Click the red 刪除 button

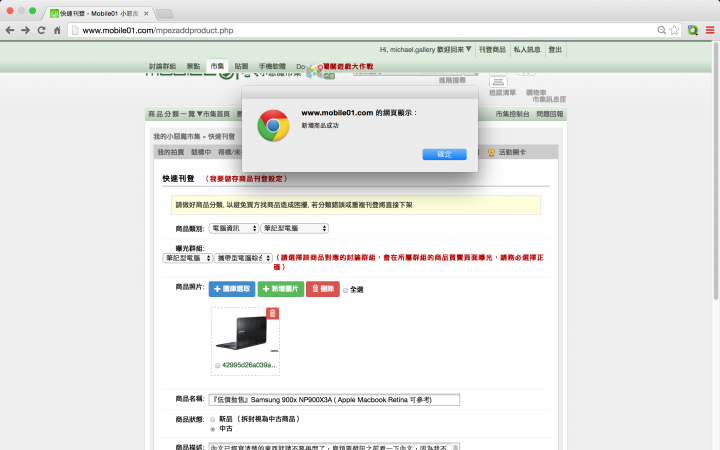click(x=323, y=289)
